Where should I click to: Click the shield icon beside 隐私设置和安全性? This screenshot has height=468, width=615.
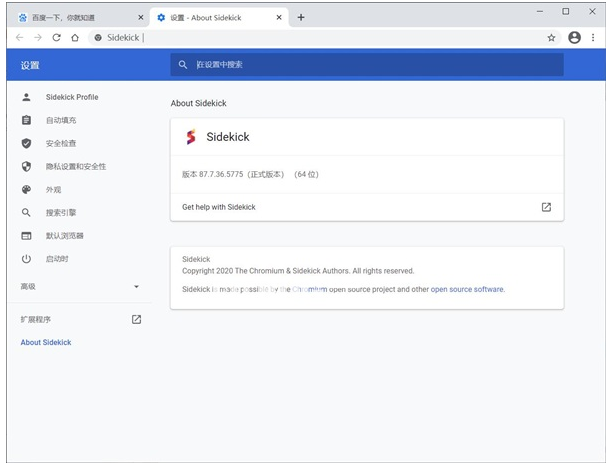[x=26, y=166]
